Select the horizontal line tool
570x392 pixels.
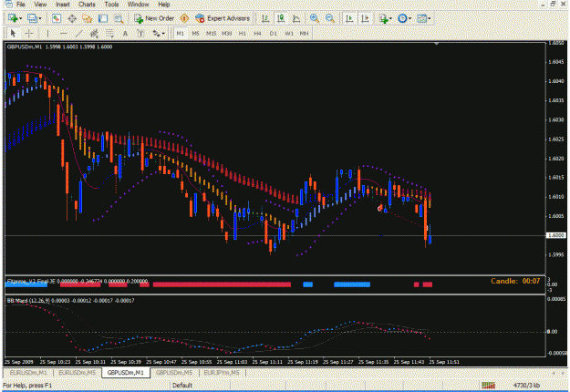coord(63,34)
